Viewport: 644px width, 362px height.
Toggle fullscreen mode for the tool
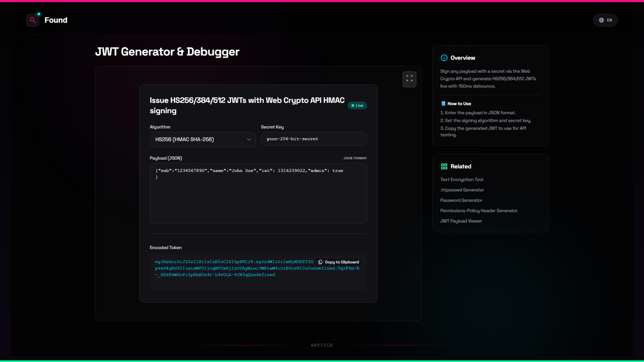click(x=409, y=79)
